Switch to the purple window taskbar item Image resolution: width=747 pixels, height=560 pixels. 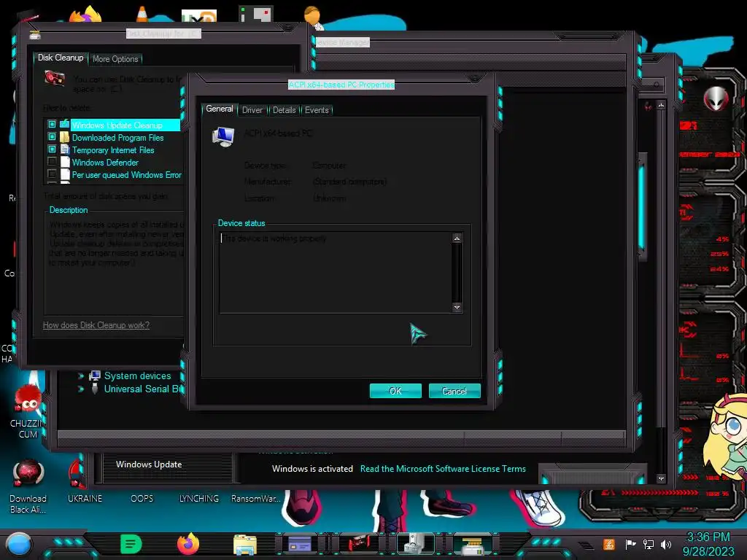click(x=300, y=544)
